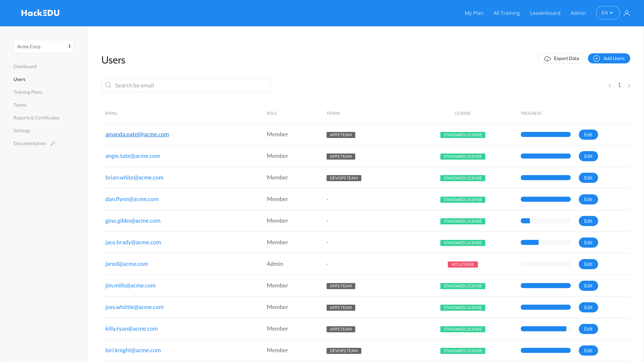Click gino.gibbs progress bar
644x362 pixels.
(546, 221)
